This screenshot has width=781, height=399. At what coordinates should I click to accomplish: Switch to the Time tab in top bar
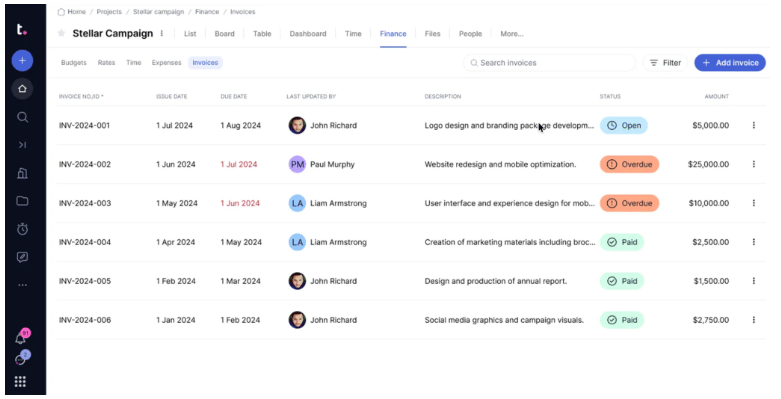pyautogui.click(x=353, y=34)
